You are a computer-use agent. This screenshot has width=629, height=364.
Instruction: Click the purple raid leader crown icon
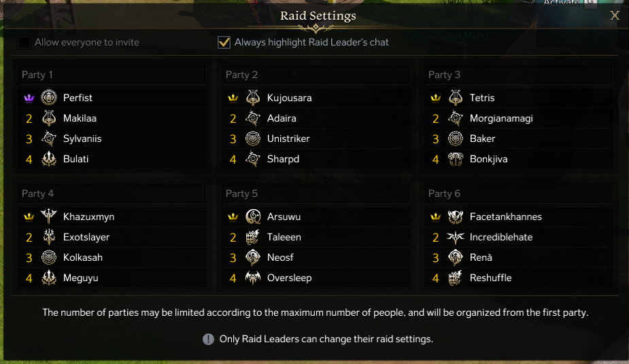click(29, 98)
